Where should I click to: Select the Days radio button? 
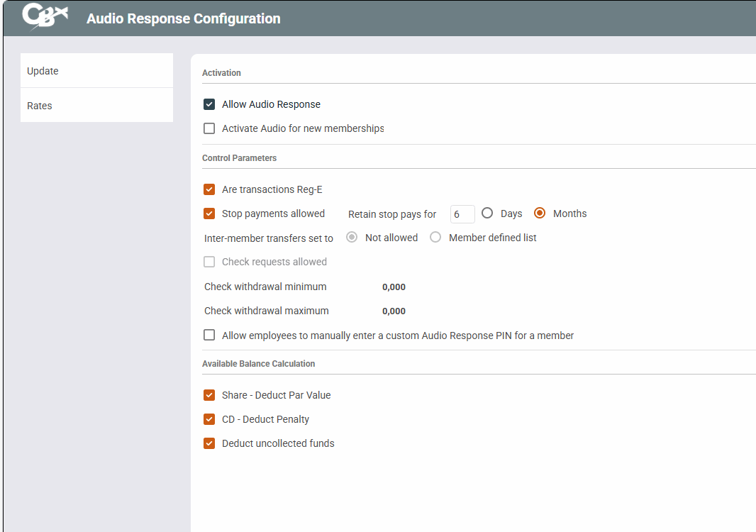pyautogui.click(x=487, y=214)
